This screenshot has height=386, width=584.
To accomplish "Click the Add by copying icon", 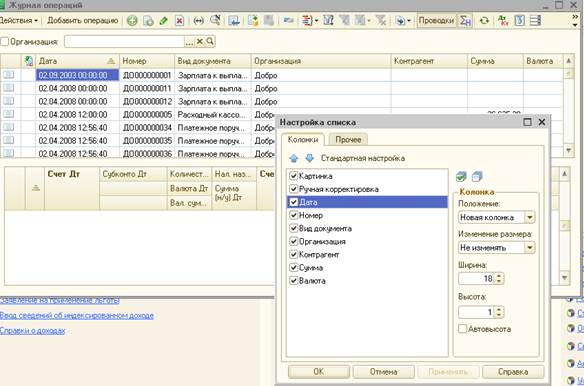I will [148, 21].
